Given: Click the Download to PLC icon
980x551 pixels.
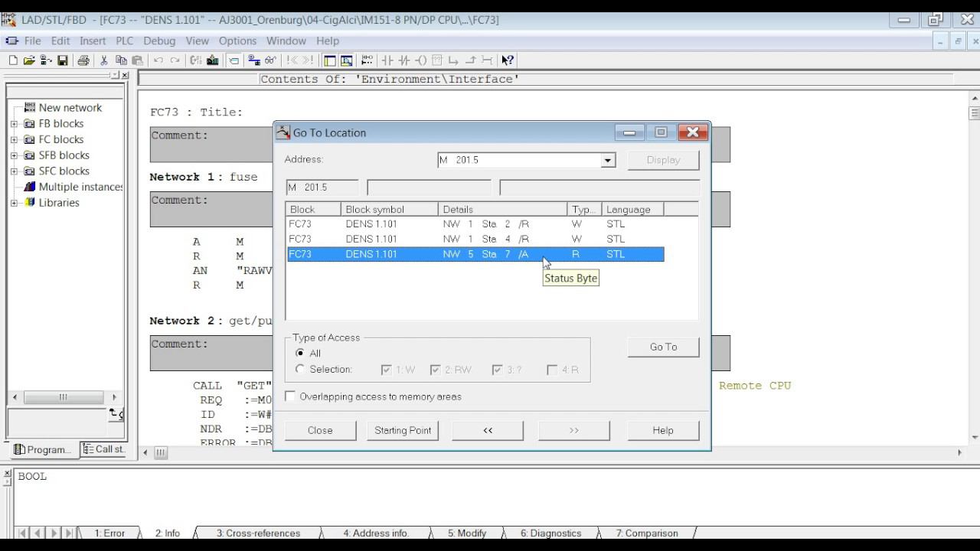Looking at the screenshot, I should coord(212,60).
